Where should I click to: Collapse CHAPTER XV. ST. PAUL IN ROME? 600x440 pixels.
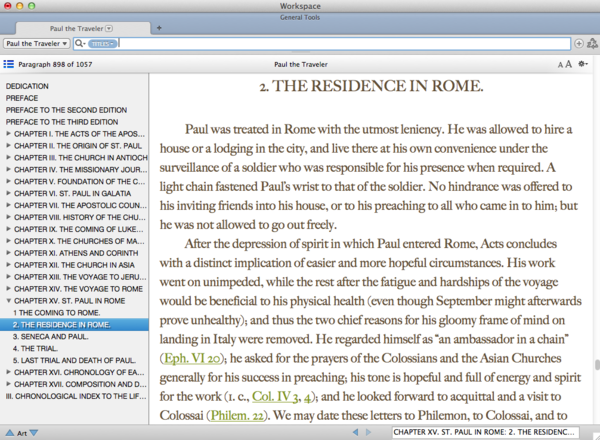coord(8,301)
